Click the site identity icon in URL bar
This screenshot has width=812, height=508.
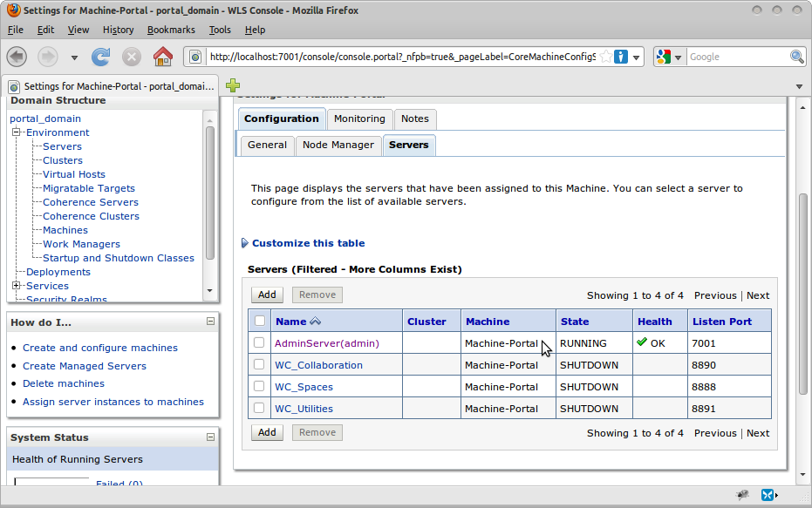pyautogui.click(x=195, y=57)
